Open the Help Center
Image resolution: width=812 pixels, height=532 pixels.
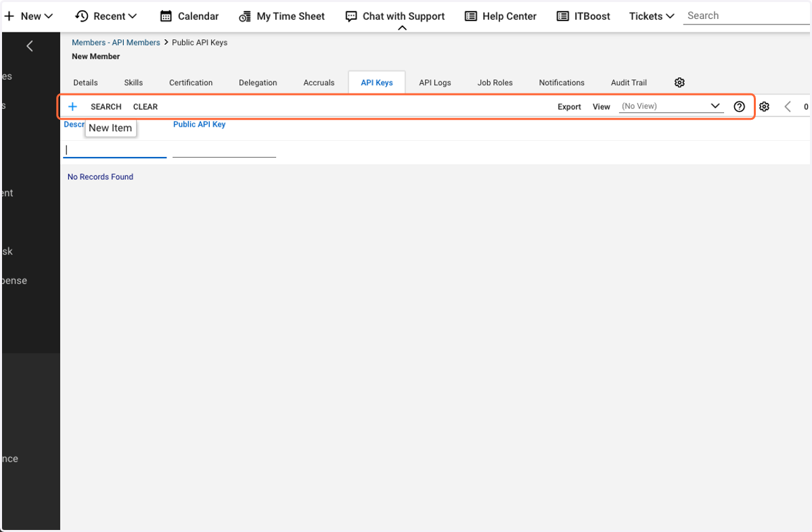click(501, 16)
